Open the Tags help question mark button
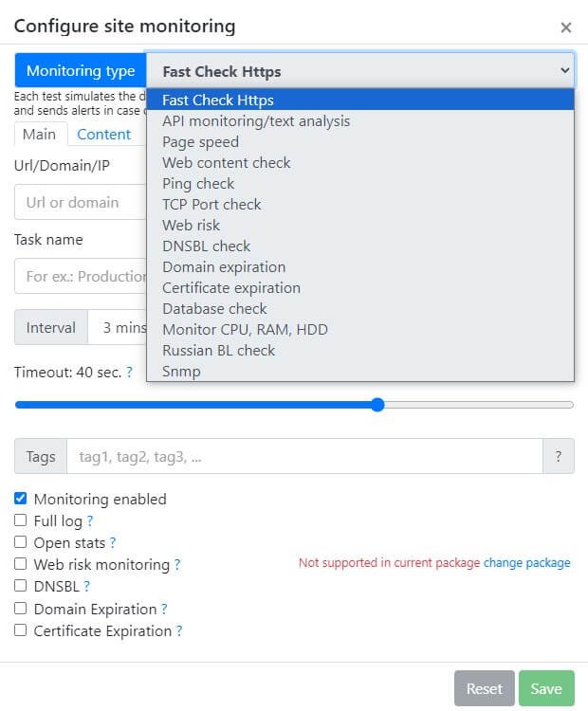588x711 pixels. 558,456
